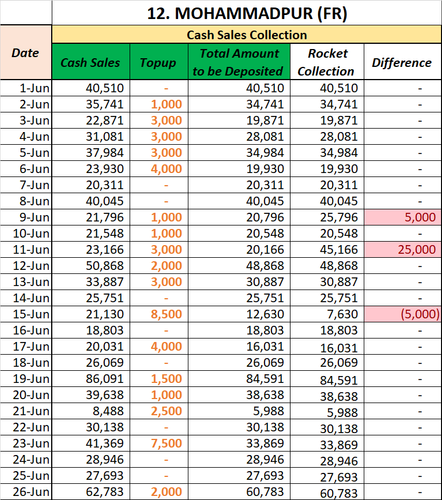This screenshot has height=500, width=442.
Task: Click the 1-Jun date cell
Action: 26,88
